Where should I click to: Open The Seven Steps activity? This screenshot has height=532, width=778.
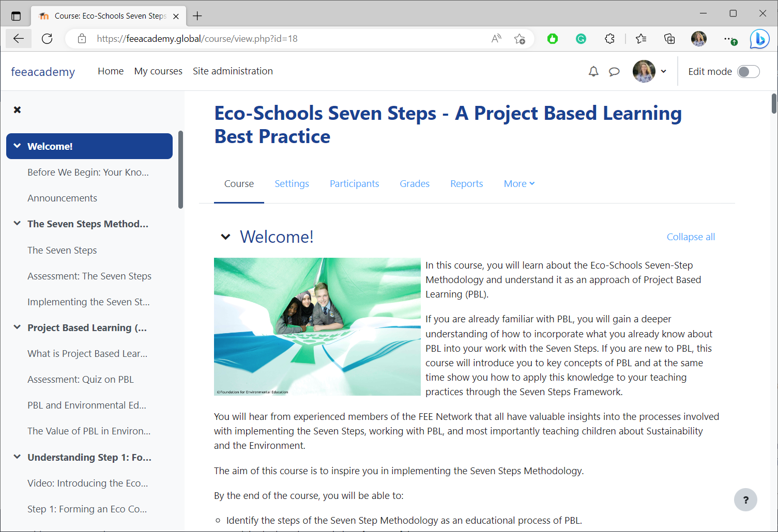(62, 250)
